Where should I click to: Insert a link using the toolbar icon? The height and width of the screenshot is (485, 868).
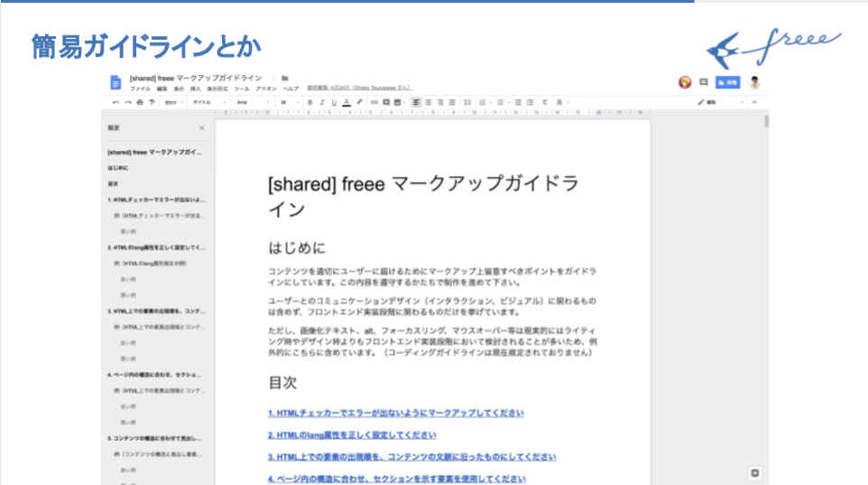tap(374, 102)
